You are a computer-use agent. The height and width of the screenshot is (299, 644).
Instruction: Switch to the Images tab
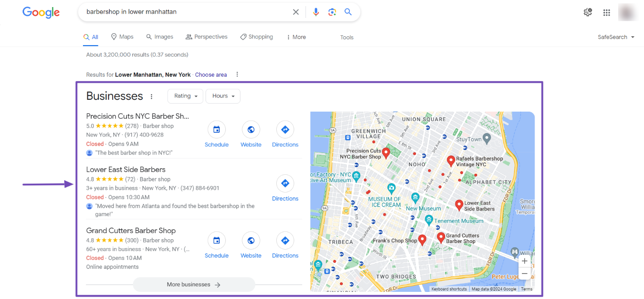(160, 37)
